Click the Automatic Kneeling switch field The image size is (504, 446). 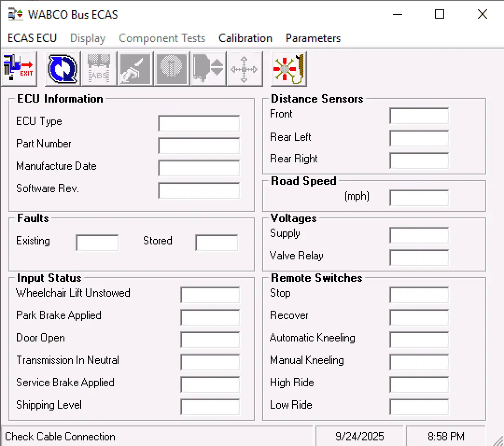419,340
